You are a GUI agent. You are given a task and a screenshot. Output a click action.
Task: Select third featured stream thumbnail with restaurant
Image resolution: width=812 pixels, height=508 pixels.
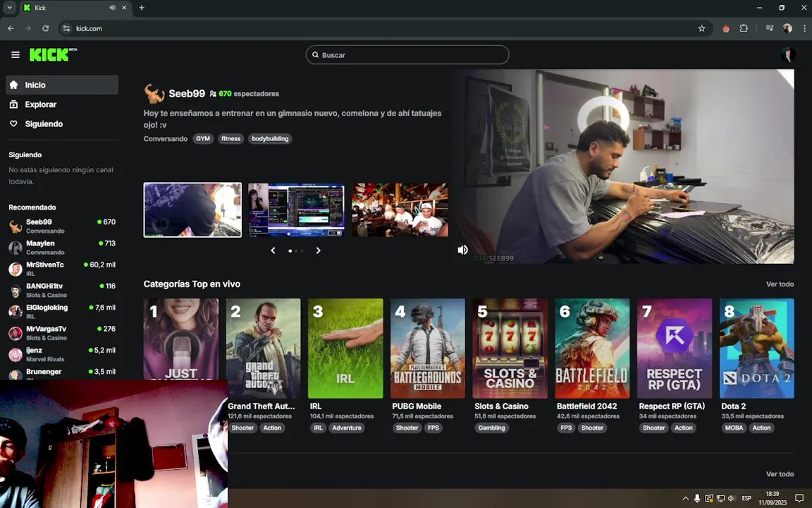tap(400, 210)
